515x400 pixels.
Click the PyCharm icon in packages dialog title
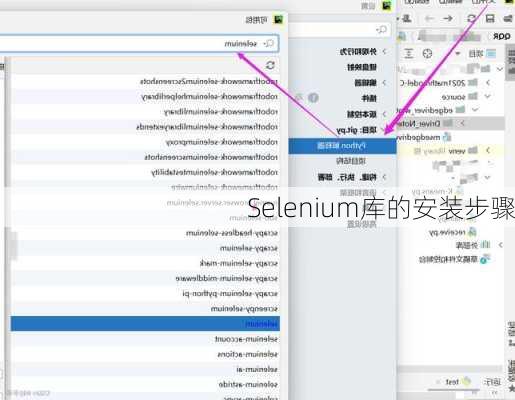tap(278, 20)
